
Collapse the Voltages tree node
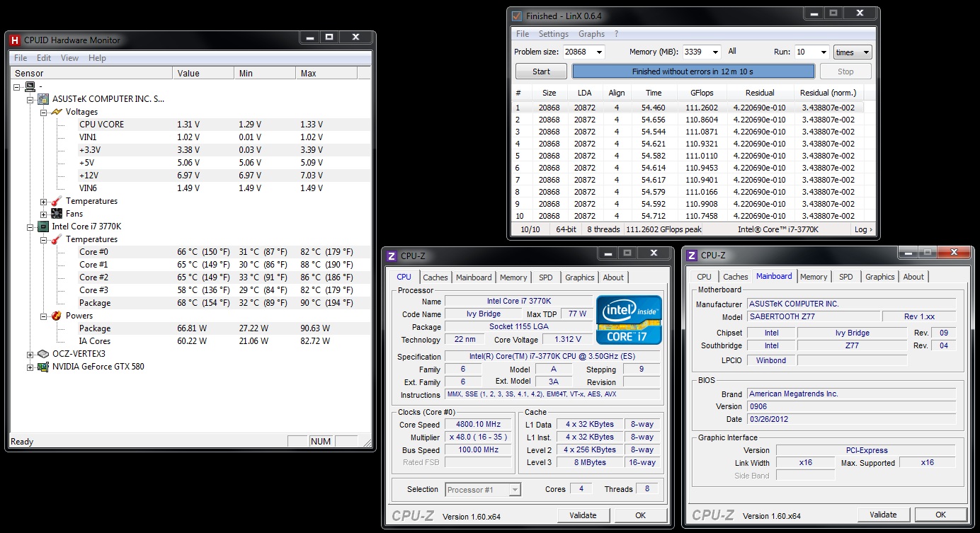44,112
